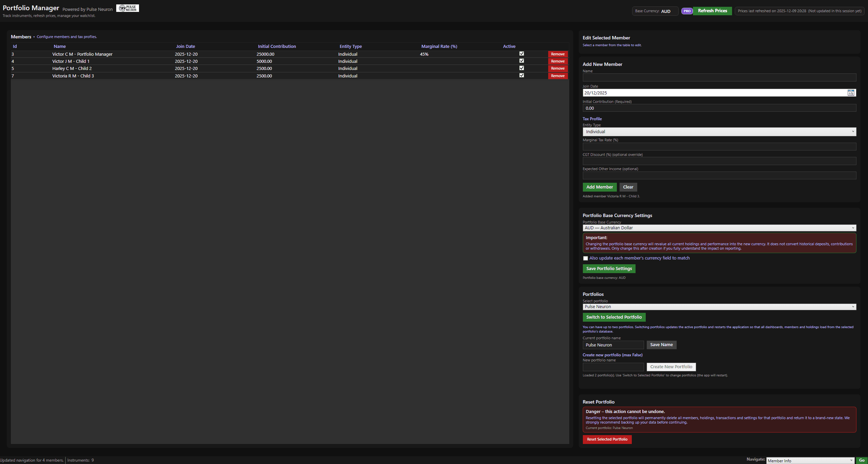Image resolution: width=868 pixels, height=464 pixels.
Task: Remove Victoria R M - Child 3
Action: [x=557, y=76]
